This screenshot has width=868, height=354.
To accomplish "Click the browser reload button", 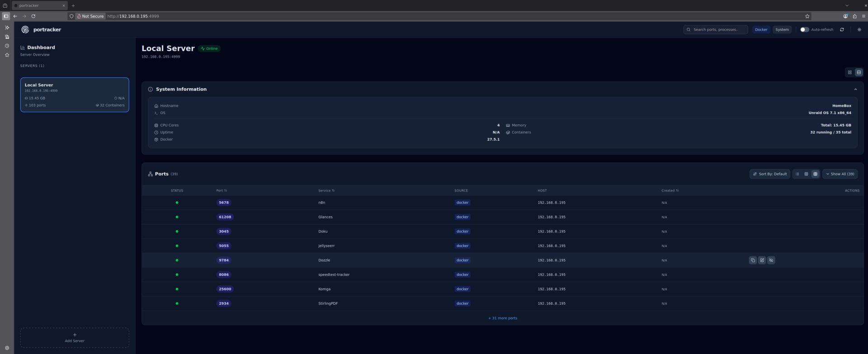I will pyautogui.click(x=33, y=16).
